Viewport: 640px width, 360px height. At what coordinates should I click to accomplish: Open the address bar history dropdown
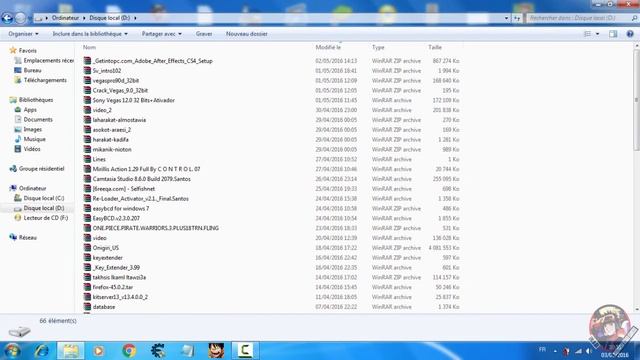tap(506, 18)
